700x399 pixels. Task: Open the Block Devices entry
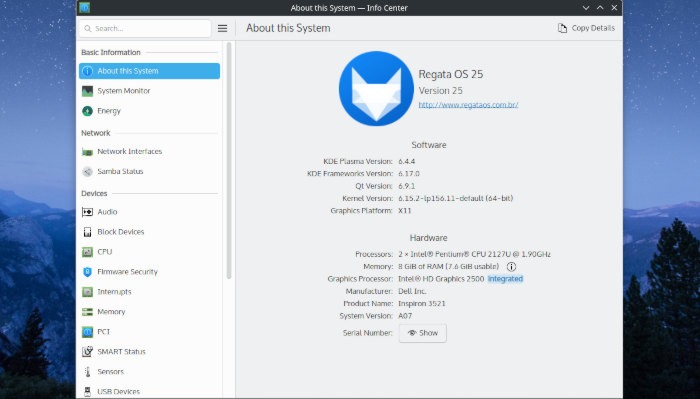(149, 232)
